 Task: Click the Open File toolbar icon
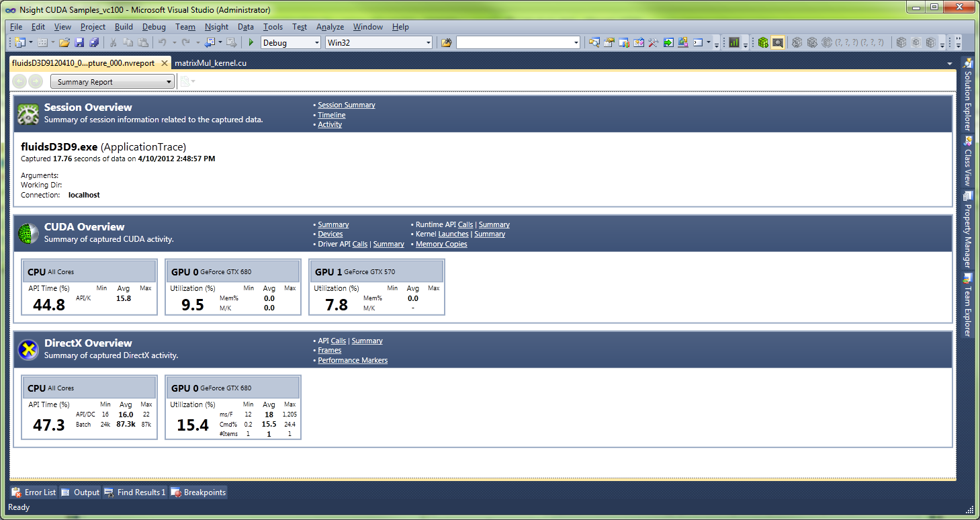(x=63, y=42)
